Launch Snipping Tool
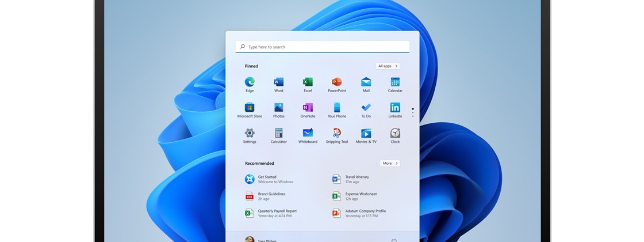The image size is (644, 242). pyautogui.click(x=337, y=135)
